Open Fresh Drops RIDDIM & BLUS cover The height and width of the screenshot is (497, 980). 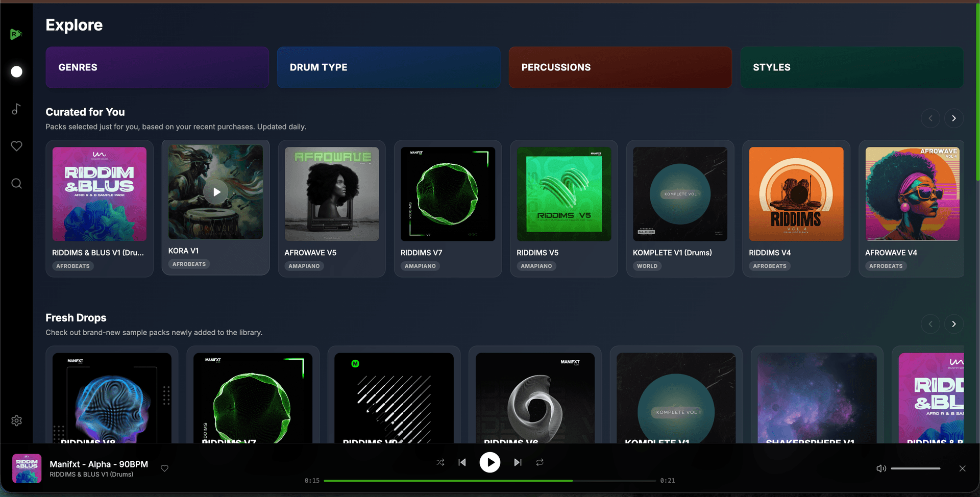(931, 398)
